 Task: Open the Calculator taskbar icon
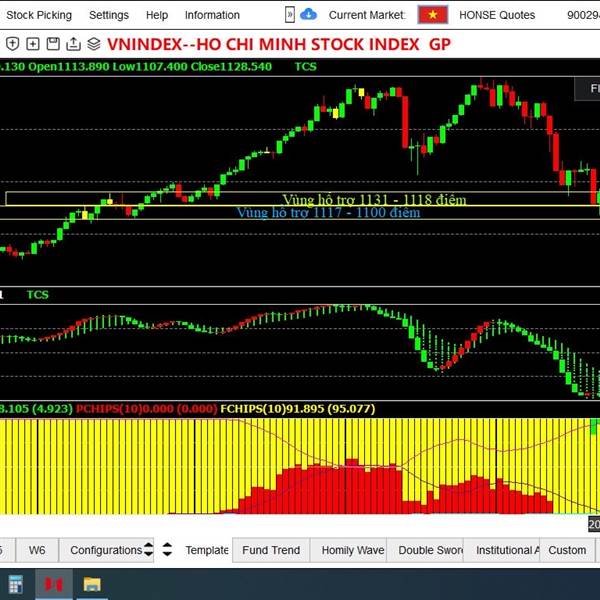(15, 584)
